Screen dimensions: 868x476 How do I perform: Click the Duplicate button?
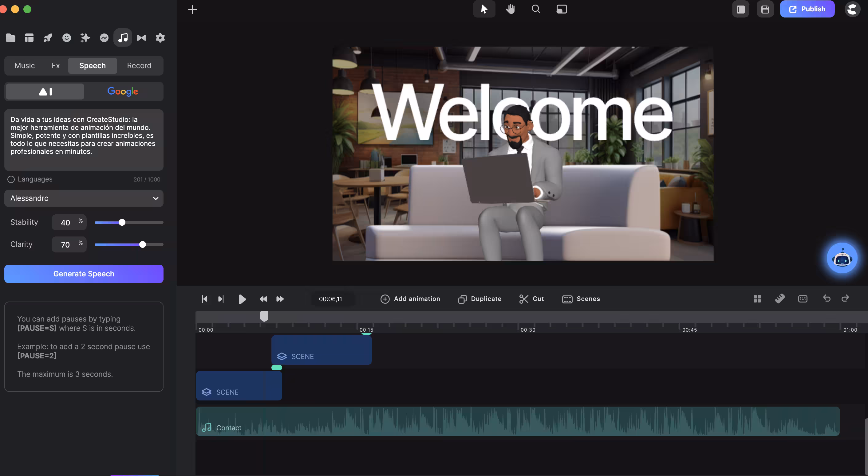pos(479,299)
